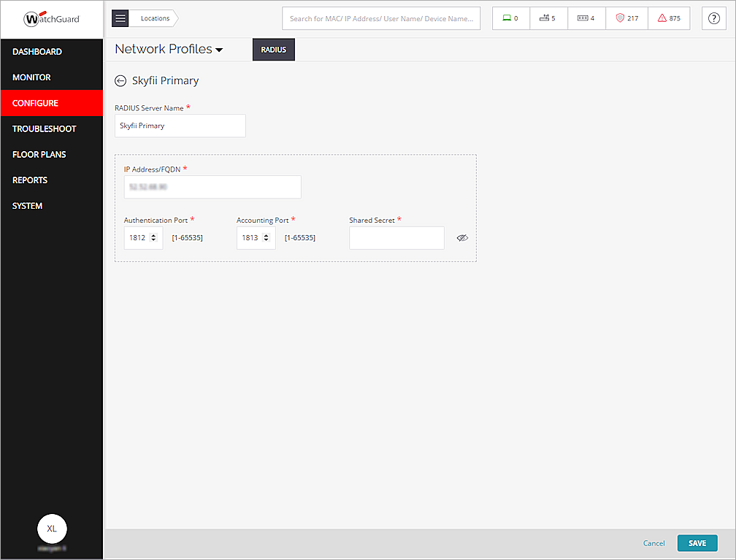
Task: Click the back arrow beside Skyfii Primary
Action: (x=120, y=80)
